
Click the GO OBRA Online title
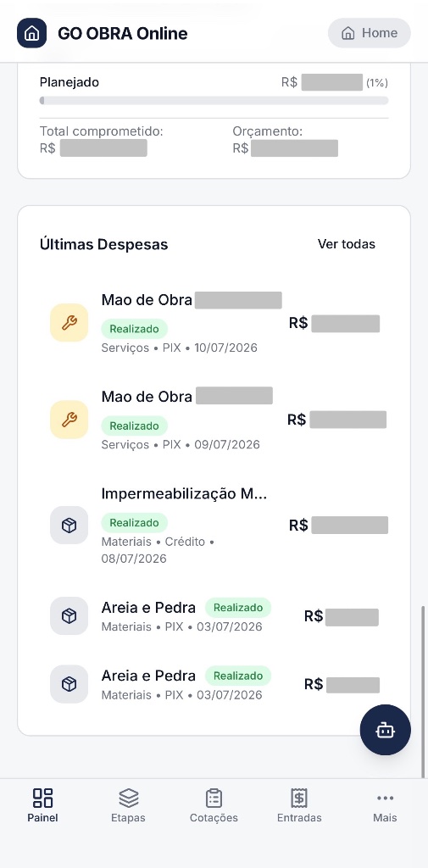pyautogui.click(x=122, y=34)
